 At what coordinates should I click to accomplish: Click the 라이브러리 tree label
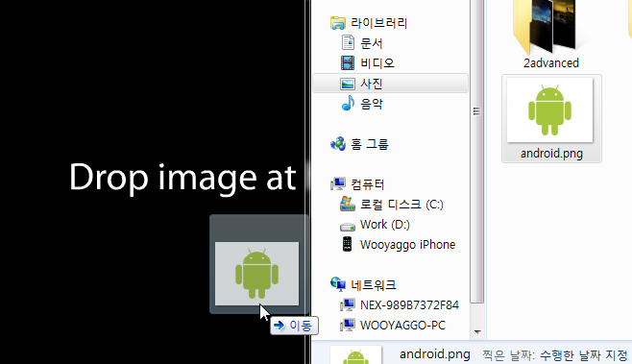coord(379,23)
